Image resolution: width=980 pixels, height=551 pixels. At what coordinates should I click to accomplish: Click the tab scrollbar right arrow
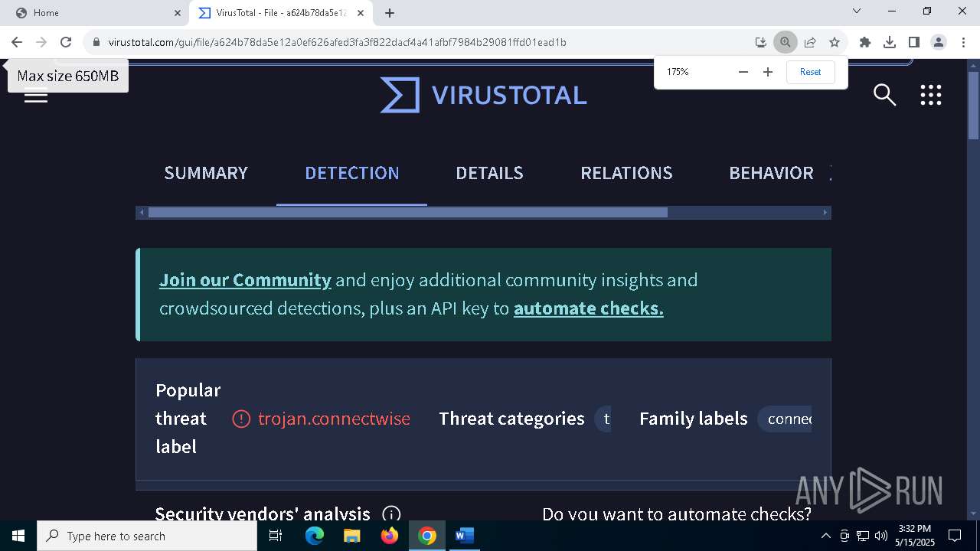825,212
